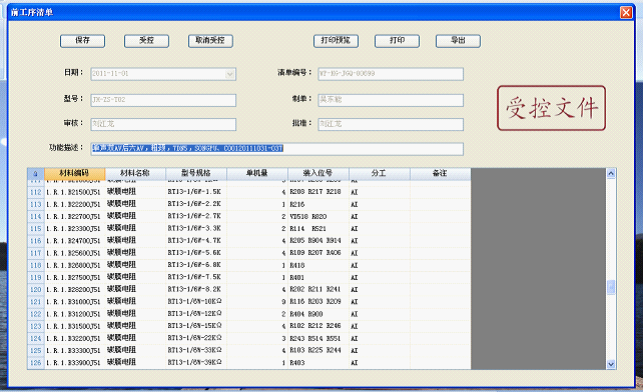
Task: Click the empty 备注 cell in row 124
Action: [x=440, y=338]
